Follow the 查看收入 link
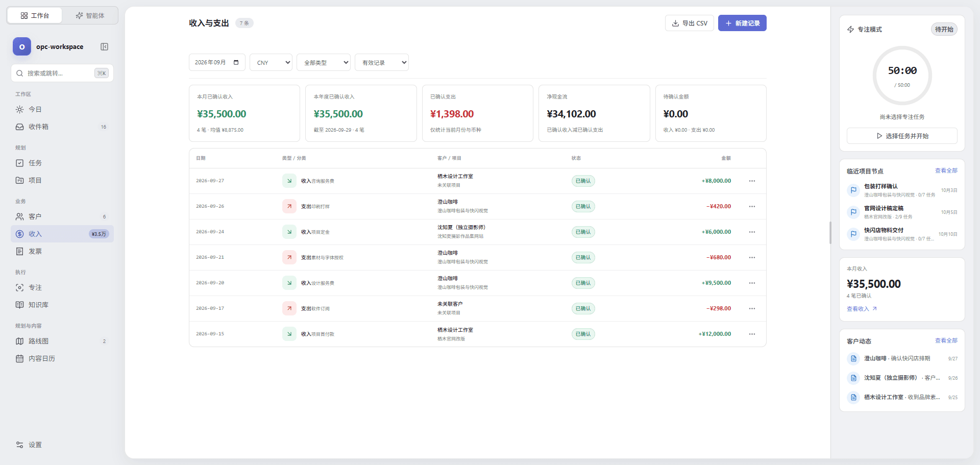The image size is (980, 465). (862, 309)
